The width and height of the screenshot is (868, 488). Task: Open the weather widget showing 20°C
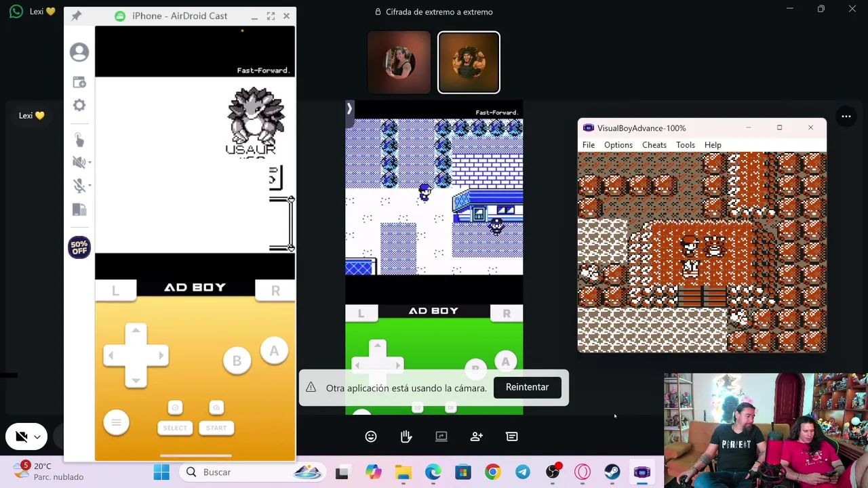[49, 472]
